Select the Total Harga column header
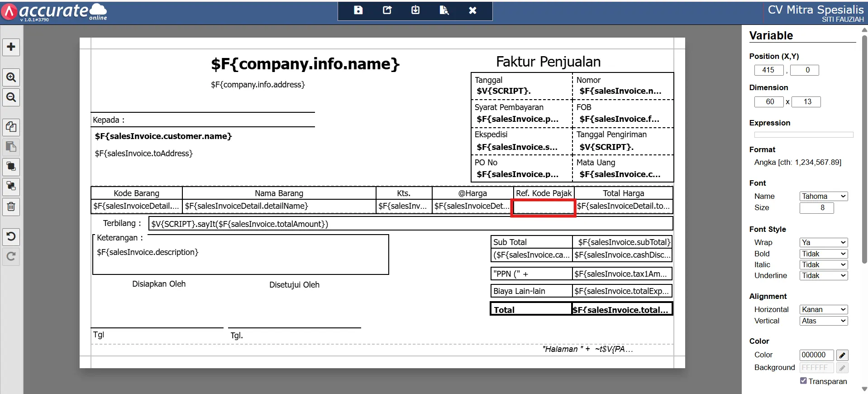Viewport: 868px width, 394px height. tap(624, 193)
